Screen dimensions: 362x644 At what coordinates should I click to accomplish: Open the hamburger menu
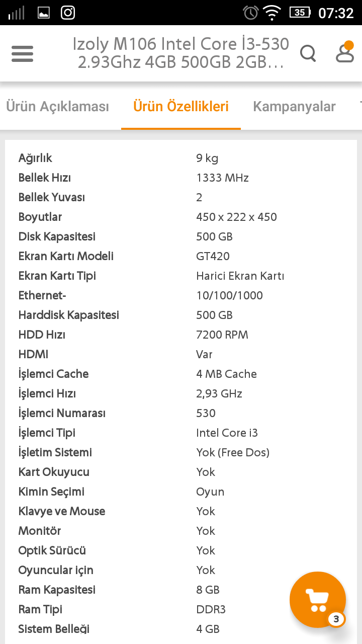click(22, 53)
